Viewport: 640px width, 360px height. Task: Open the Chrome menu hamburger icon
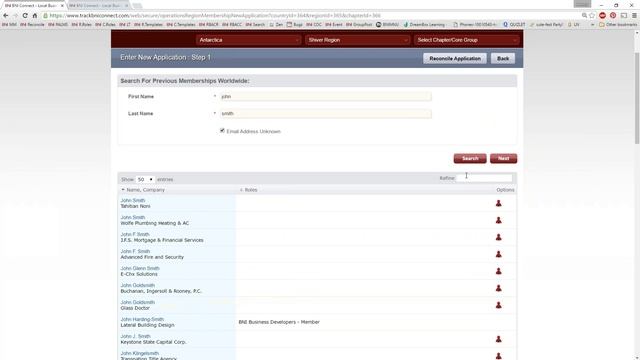(634, 16)
